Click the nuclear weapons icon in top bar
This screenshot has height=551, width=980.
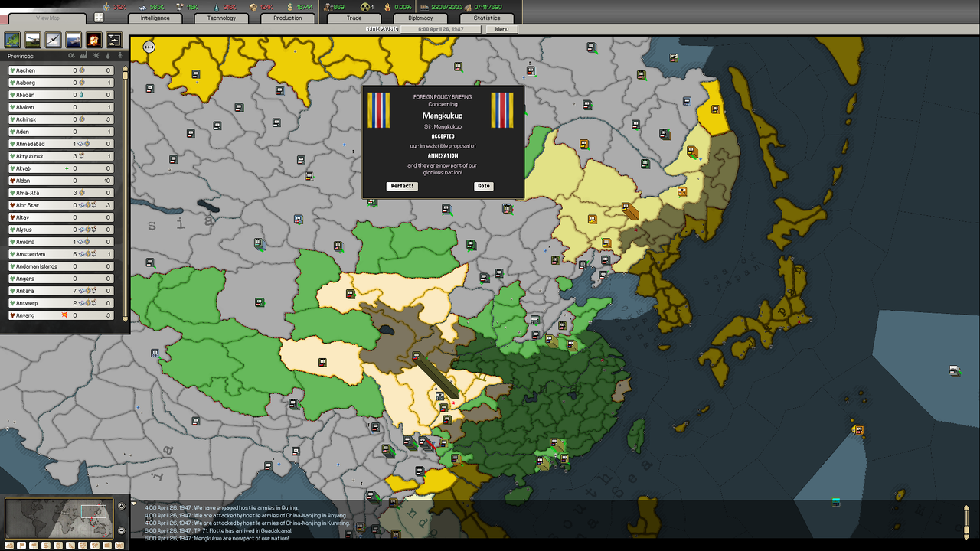coord(365,7)
